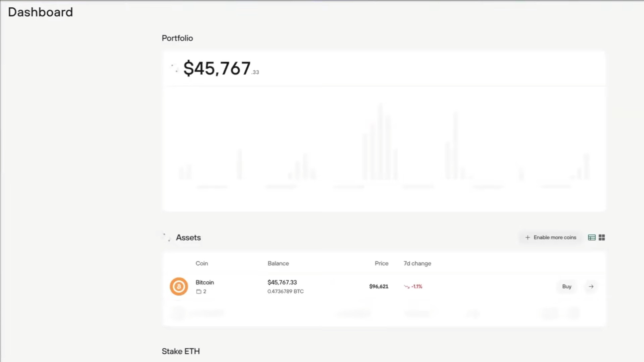The image size is (644, 362).
Task: Click the spinner next to portfolio value
Action: point(175,68)
